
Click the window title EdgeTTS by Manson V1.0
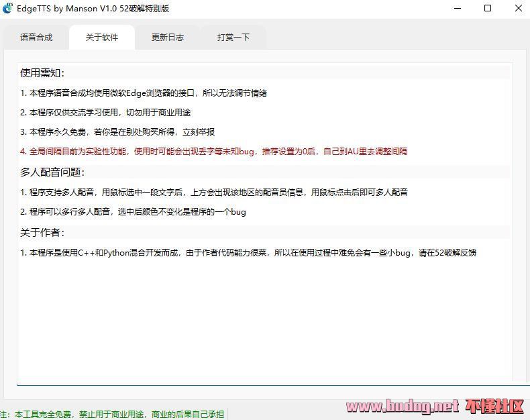point(93,9)
